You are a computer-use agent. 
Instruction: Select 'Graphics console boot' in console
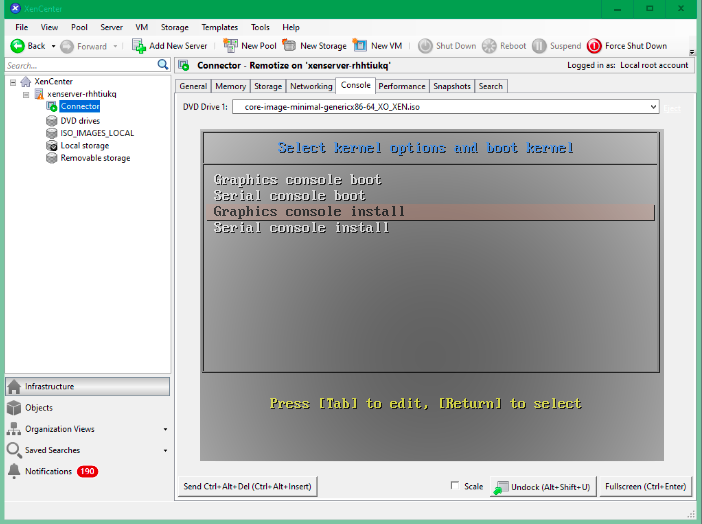point(298,180)
